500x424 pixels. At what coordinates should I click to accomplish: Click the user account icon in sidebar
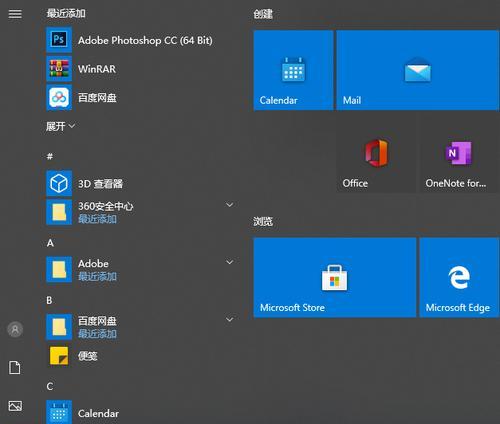click(x=15, y=329)
